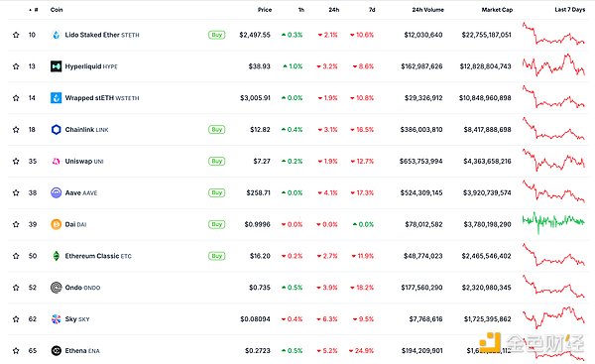The width and height of the screenshot is (595, 364).
Task: Open the Ondo circular logo
Action: click(57, 288)
